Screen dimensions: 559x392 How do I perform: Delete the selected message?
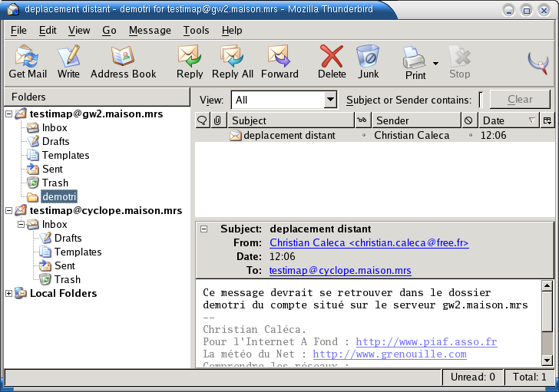pyautogui.click(x=332, y=61)
